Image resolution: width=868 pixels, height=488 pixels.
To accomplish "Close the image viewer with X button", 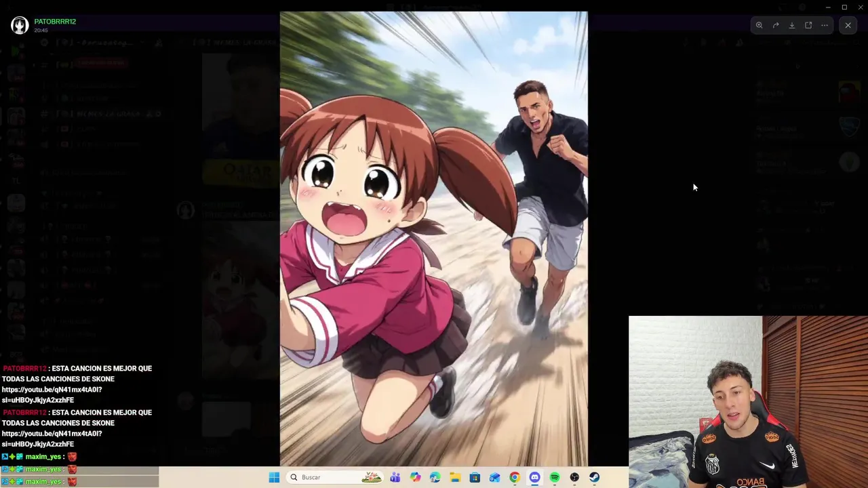I will [848, 25].
